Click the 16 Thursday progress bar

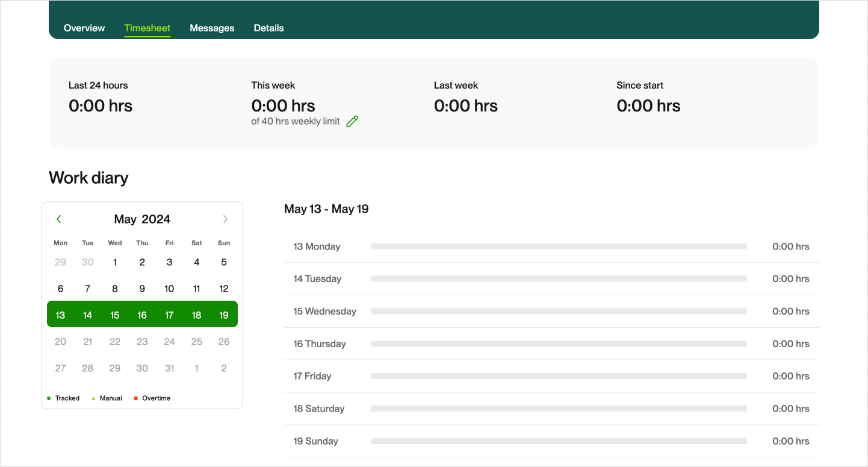tap(559, 344)
